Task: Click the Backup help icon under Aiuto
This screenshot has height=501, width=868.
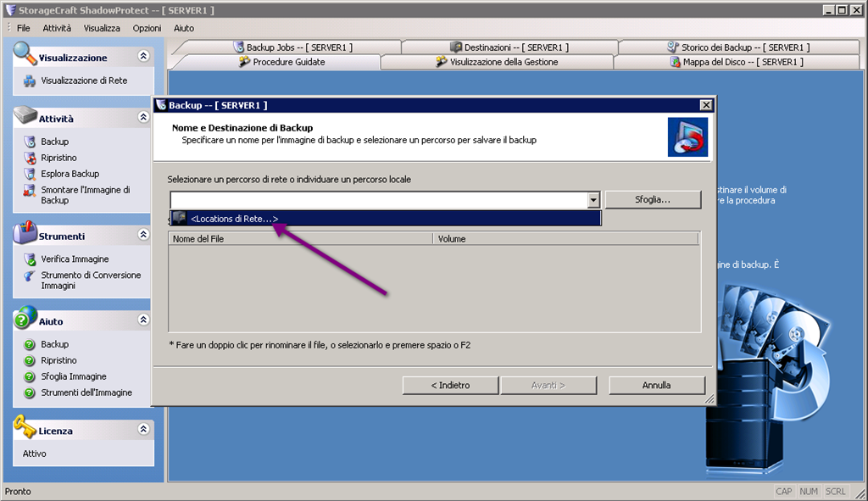Action: (30, 344)
